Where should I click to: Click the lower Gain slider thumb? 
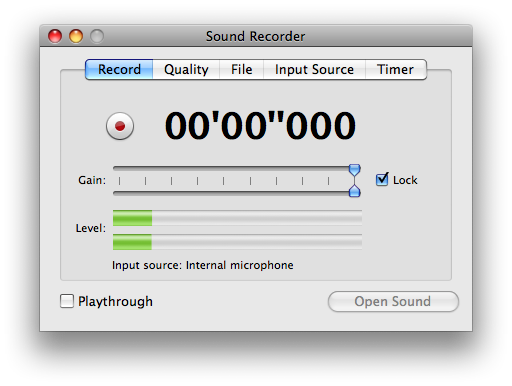[x=355, y=191]
